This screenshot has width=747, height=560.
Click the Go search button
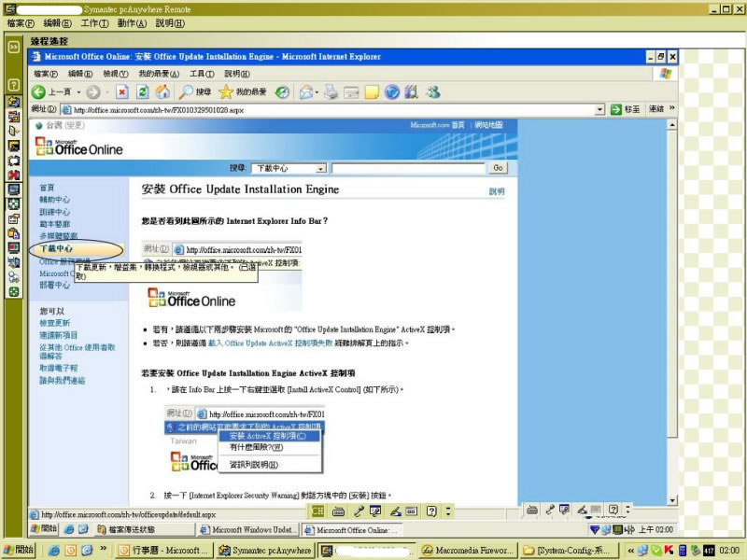(x=498, y=168)
